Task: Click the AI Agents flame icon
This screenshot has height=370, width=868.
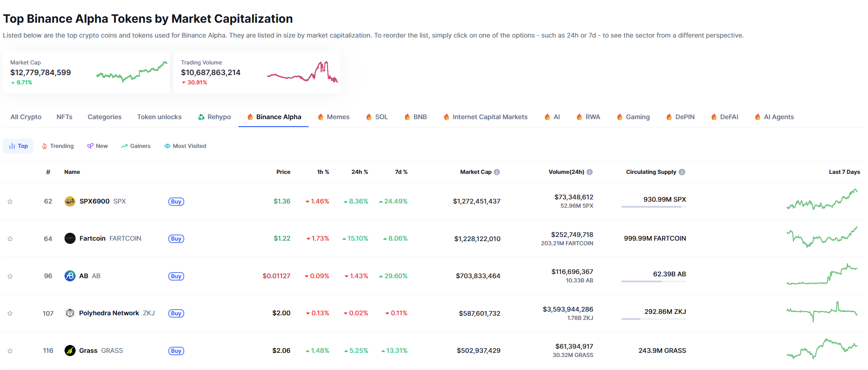Action: click(x=758, y=117)
